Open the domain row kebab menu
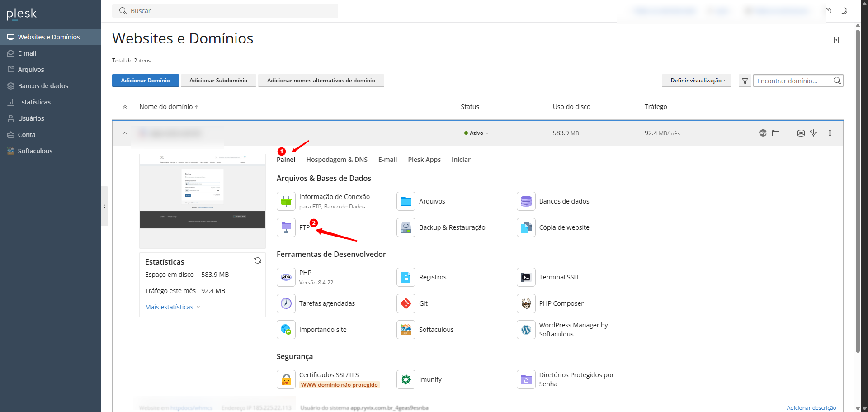Screen dimensions: 868x412 click(x=830, y=133)
